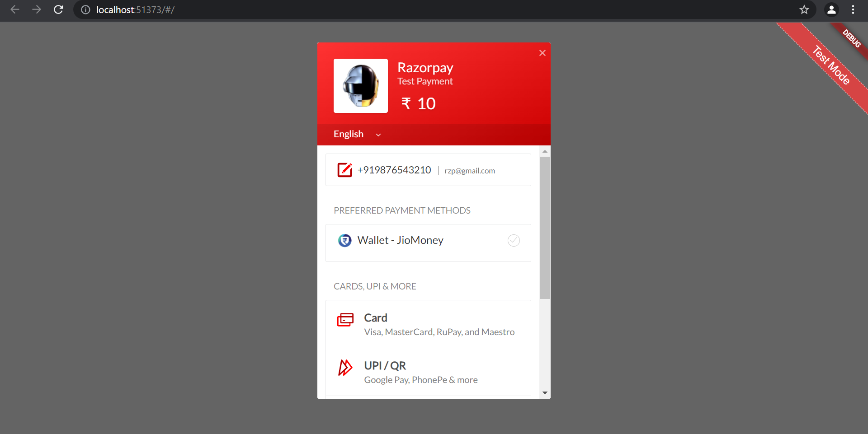The width and height of the screenshot is (868, 434).
Task: Click the checkout scrollbar thumb
Action: pos(545,228)
